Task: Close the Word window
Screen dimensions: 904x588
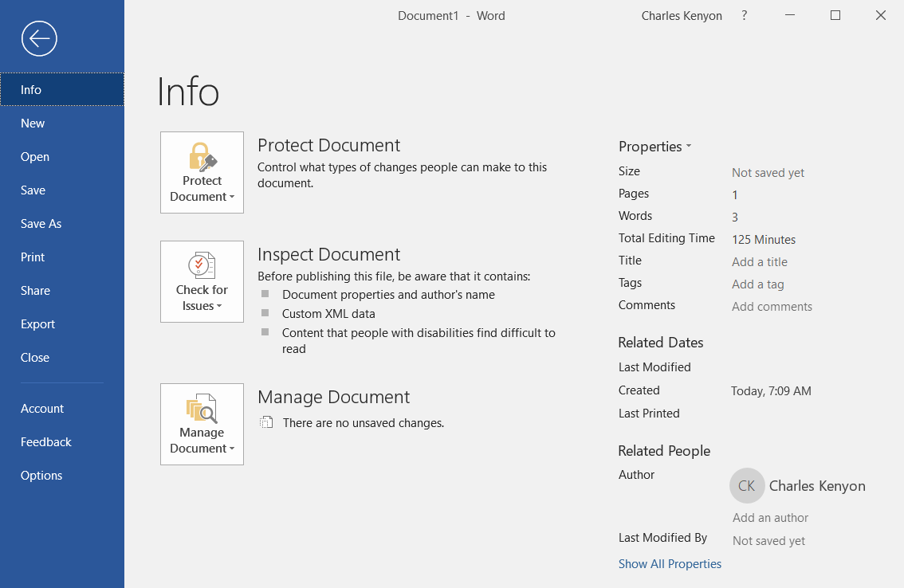Action: point(880,15)
